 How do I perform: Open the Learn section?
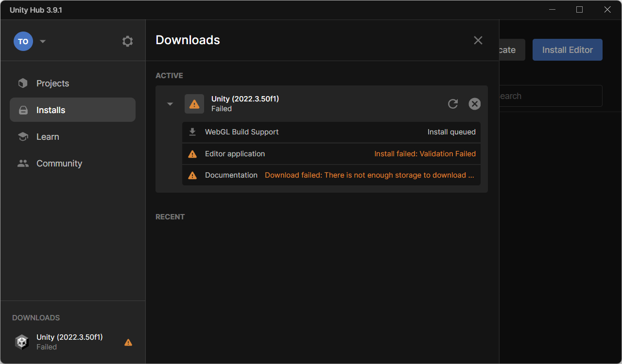point(72,137)
